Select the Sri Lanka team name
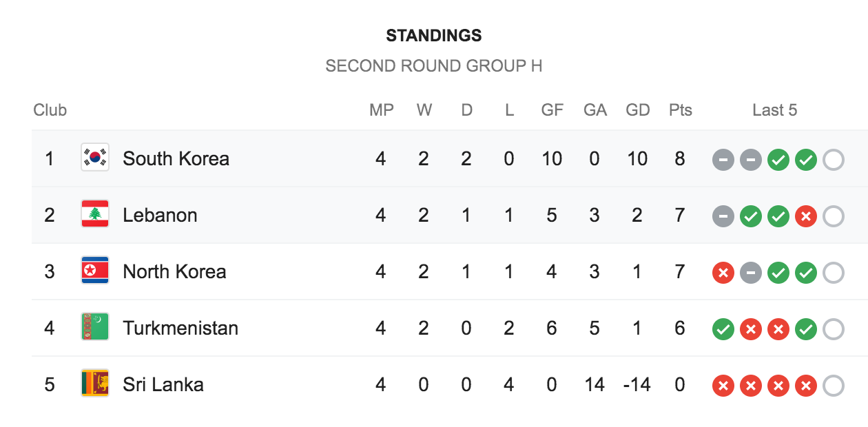The width and height of the screenshot is (868, 427). tap(163, 384)
